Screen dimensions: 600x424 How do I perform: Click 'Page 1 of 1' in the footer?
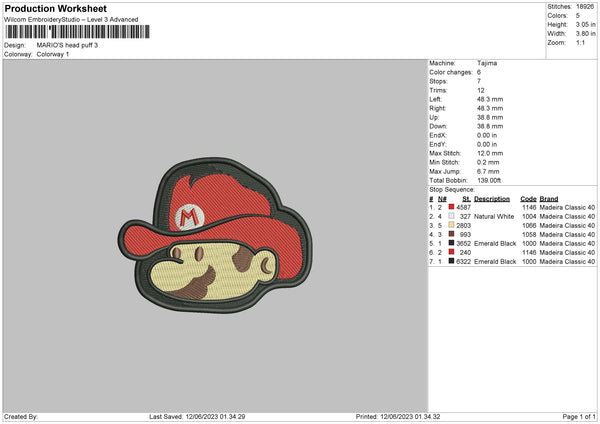[579, 416]
